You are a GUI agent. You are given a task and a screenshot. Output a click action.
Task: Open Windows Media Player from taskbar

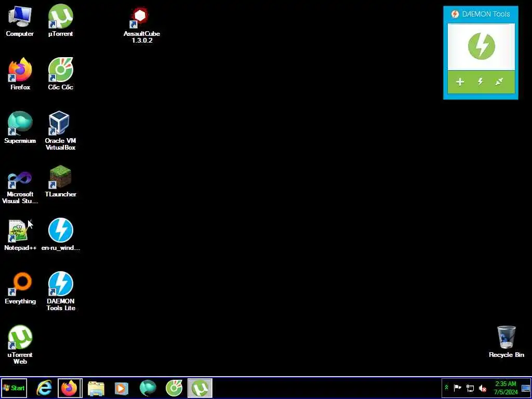tap(122, 388)
